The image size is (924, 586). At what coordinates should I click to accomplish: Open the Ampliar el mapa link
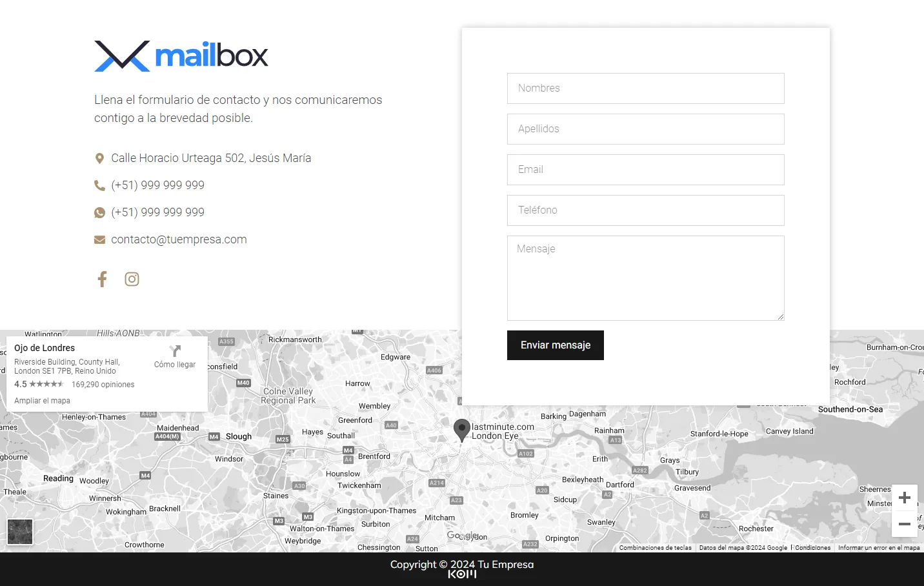pos(43,401)
